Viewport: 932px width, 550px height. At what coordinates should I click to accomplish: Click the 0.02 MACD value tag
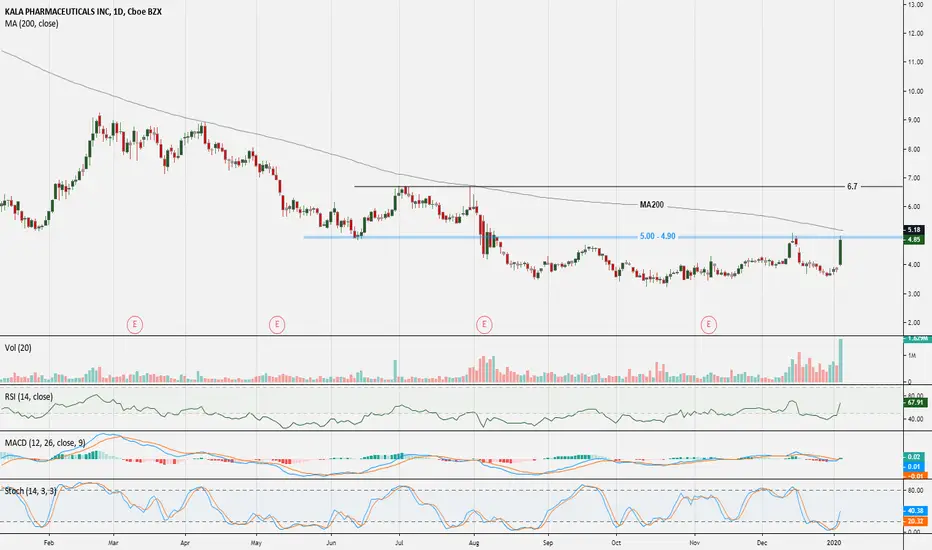point(915,457)
